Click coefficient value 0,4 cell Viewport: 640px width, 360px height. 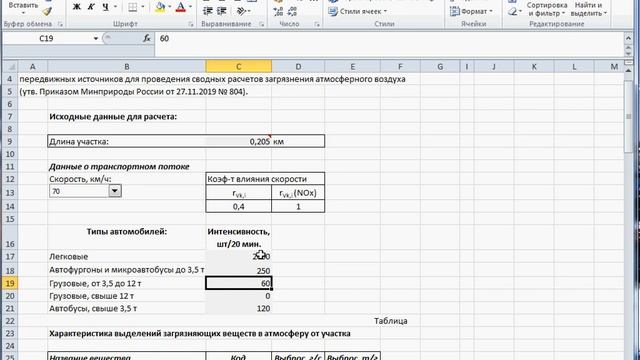click(238, 207)
